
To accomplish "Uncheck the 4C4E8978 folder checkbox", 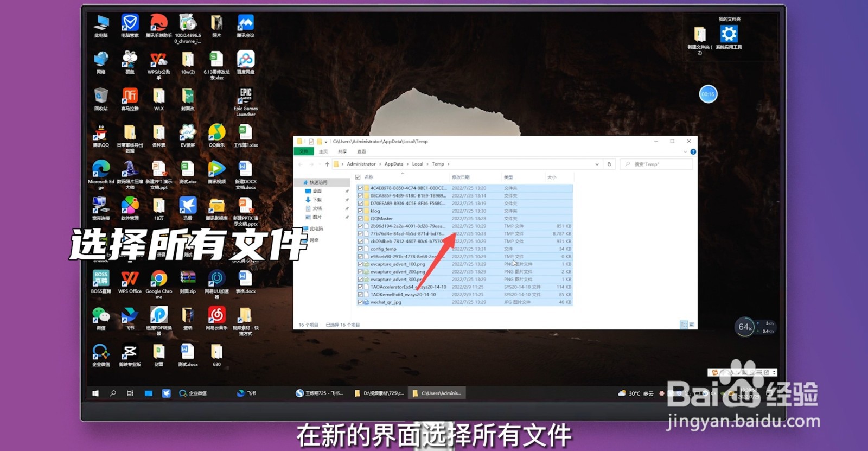I will (x=360, y=188).
